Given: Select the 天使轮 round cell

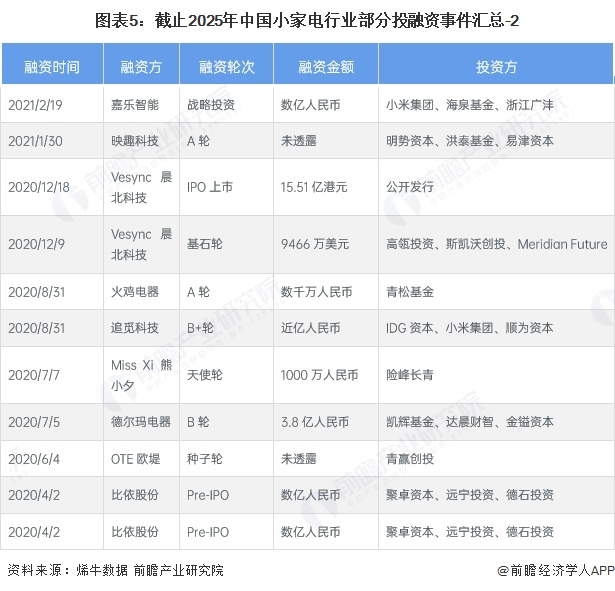Looking at the screenshot, I should (x=207, y=375).
